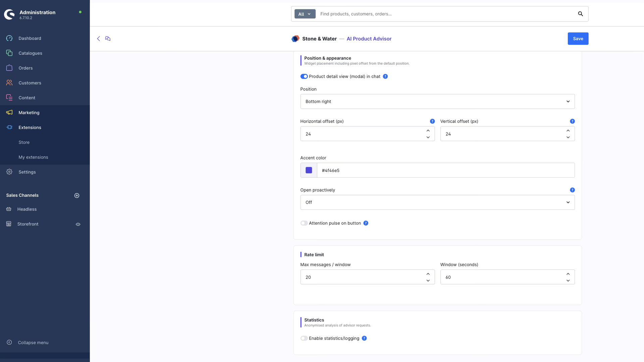The width and height of the screenshot is (644, 362).
Task: Open the All search filter dropdown
Action: pyautogui.click(x=305, y=14)
